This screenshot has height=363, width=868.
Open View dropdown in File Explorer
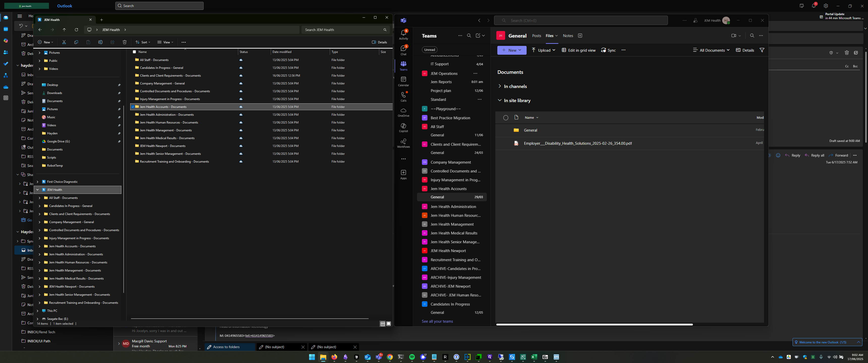(x=165, y=42)
